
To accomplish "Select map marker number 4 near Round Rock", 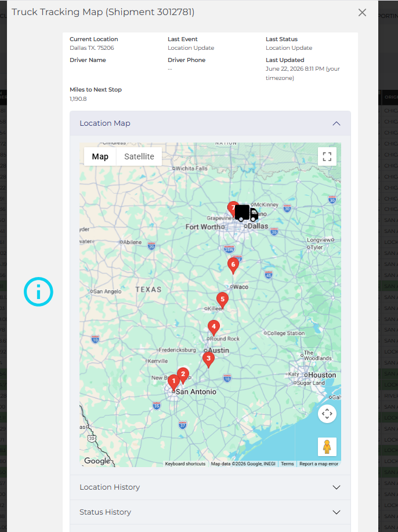I will tap(214, 328).
